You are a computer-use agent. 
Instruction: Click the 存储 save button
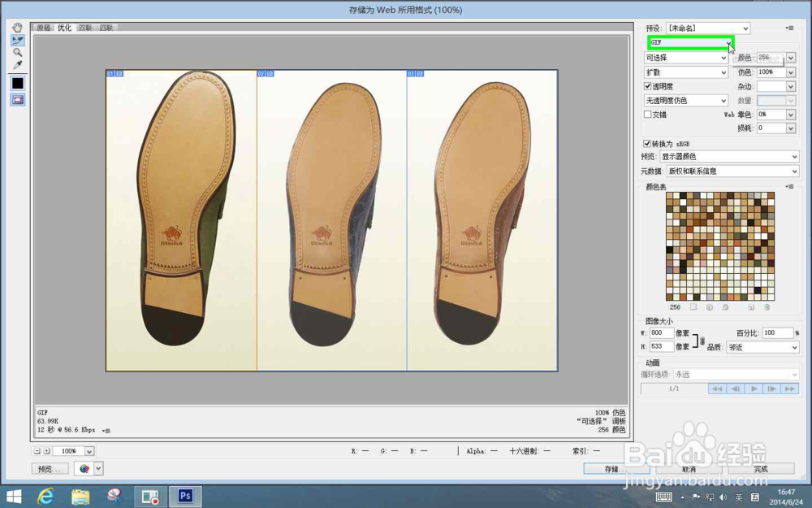click(x=616, y=469)
